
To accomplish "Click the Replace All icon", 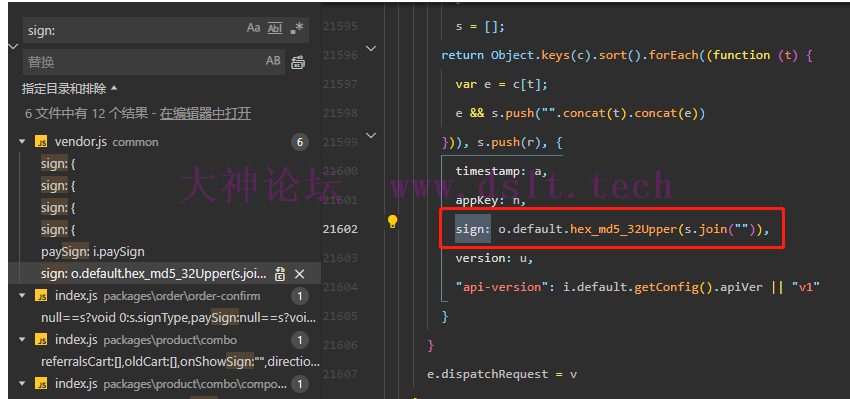I will 298,62.
